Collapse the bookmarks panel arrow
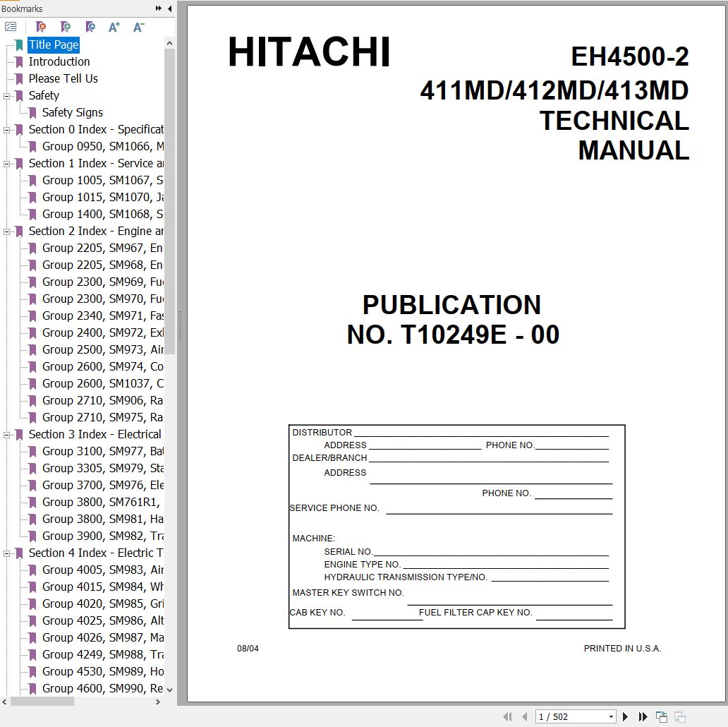Image resolution: width=728 pixels, height=727 pixels. point(169,8)
